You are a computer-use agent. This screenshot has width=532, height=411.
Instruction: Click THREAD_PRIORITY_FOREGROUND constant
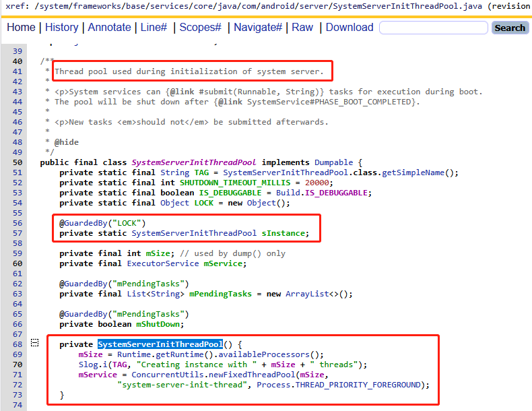coord(358,385)
